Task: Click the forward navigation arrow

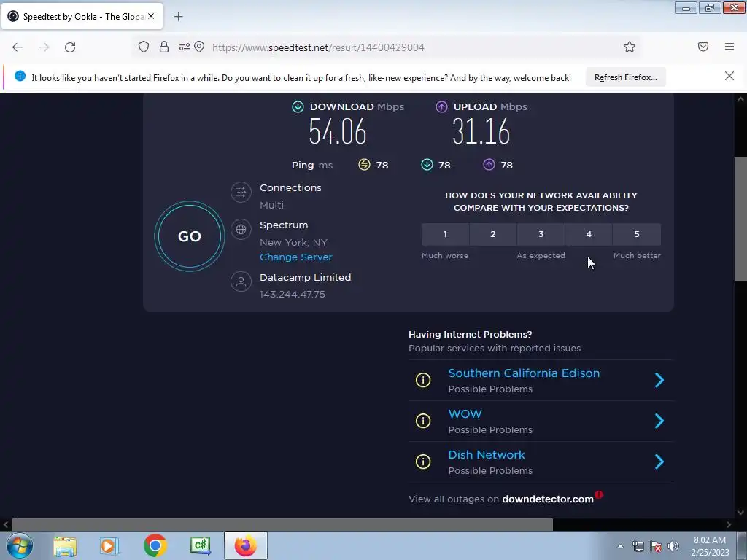Action: tap(44, 47)
